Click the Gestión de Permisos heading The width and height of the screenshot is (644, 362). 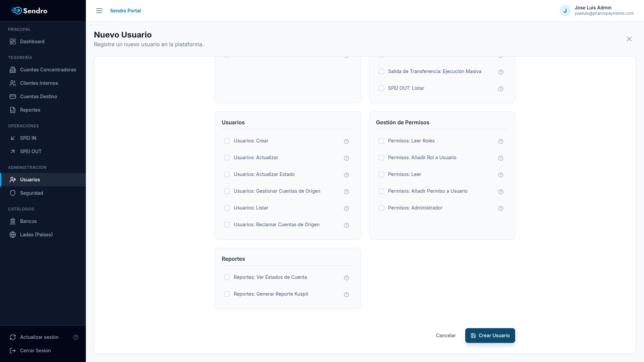(x=402, y=122)
